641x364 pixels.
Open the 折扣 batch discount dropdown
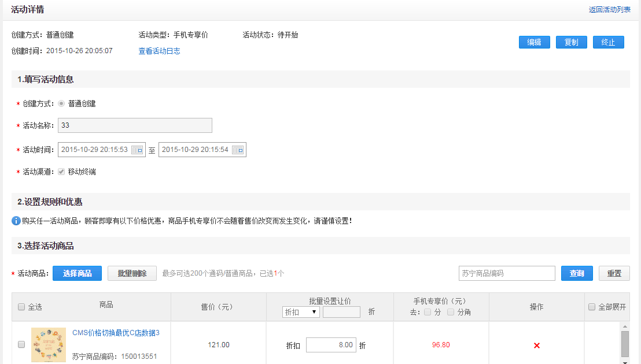tap(301, 312)
